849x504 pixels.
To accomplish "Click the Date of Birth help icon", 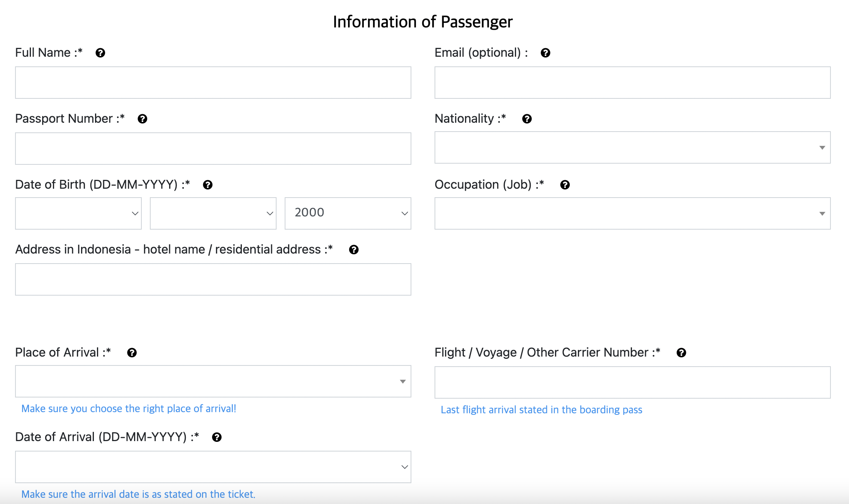I will pos(208,185).
